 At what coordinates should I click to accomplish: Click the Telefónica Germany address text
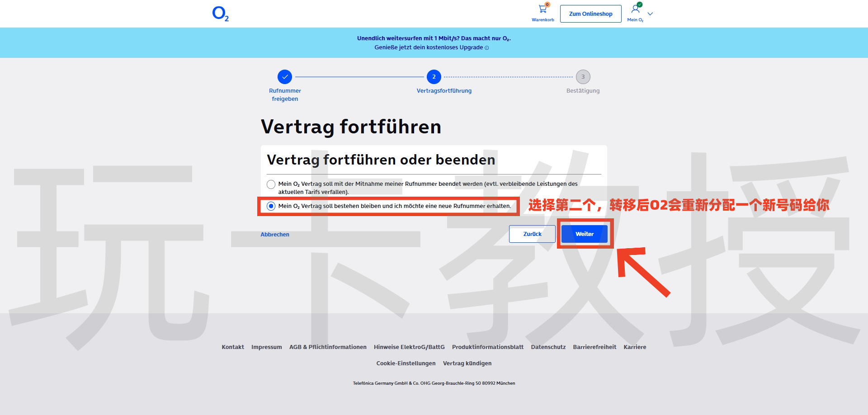tap(434, 383)
